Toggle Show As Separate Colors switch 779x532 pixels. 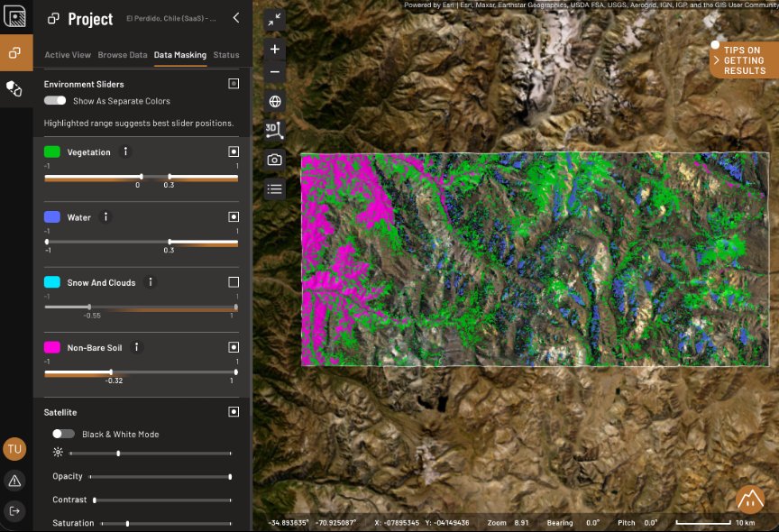pyautogui.click(x=55, y=100)
